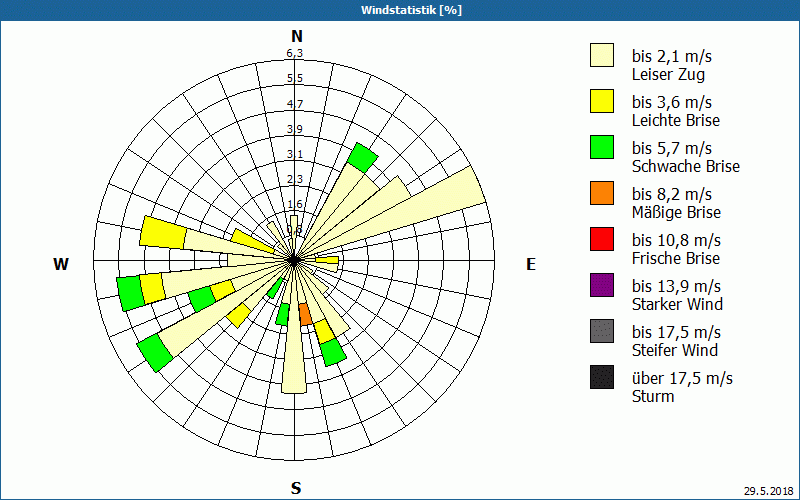Click the orange segment in the wind rose
This screenshot has width=800, height=500.
[x=305, y=314]
